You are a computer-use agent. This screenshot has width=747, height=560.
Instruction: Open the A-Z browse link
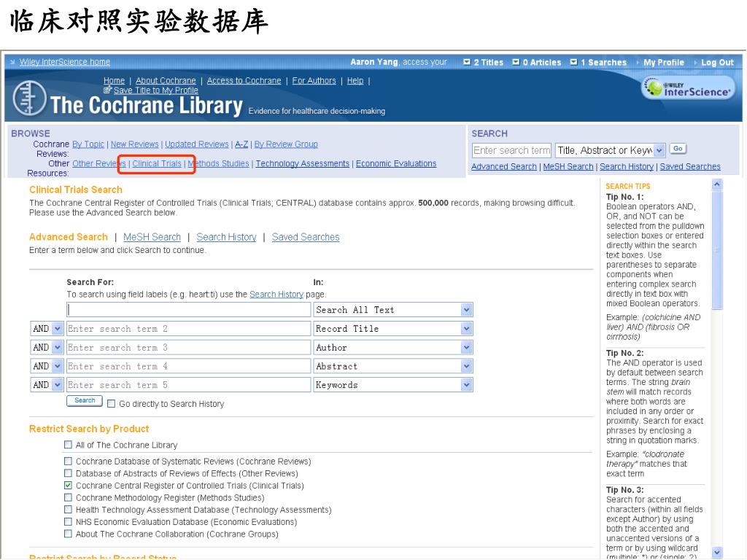tap(241, 144)
